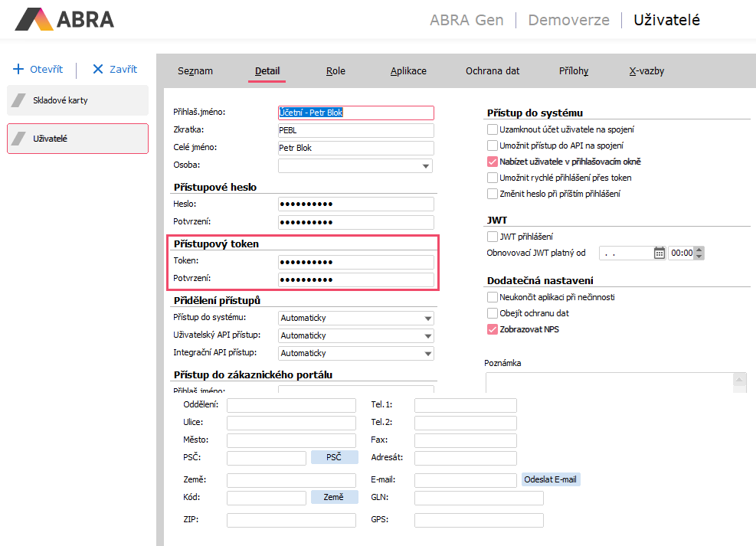The height and width of the screenshot is (546, 756).
Task: Enable Umožnit rychlé přihlášení přes token
Action: coord(493,178)
